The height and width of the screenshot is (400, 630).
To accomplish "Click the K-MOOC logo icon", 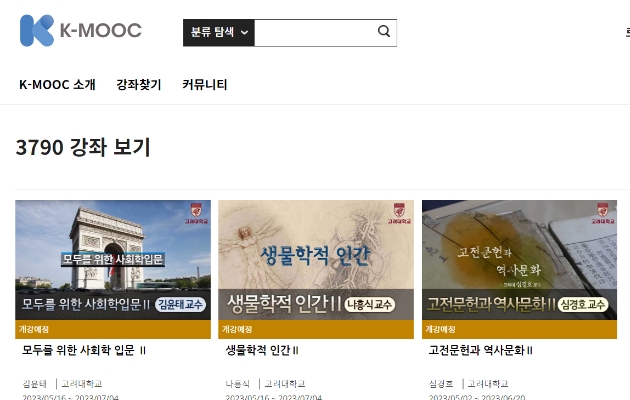I will (37, 31).
